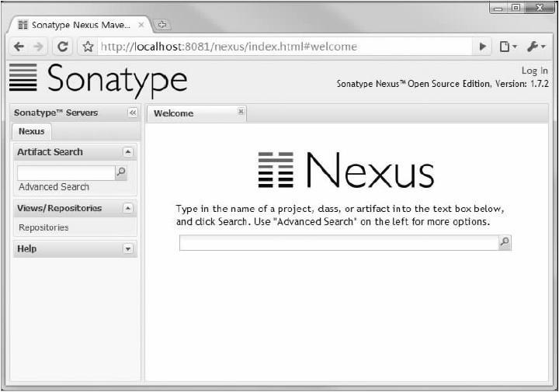
Task: Collapse the Sonatype Servers side panel
Action: [x=132, y=113]
